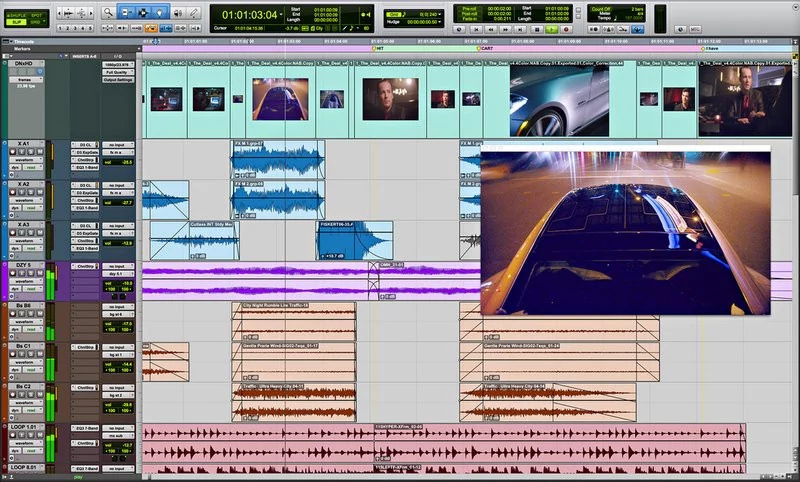Solo the DZY 5 track
The image size is (800, 482).
31,273
